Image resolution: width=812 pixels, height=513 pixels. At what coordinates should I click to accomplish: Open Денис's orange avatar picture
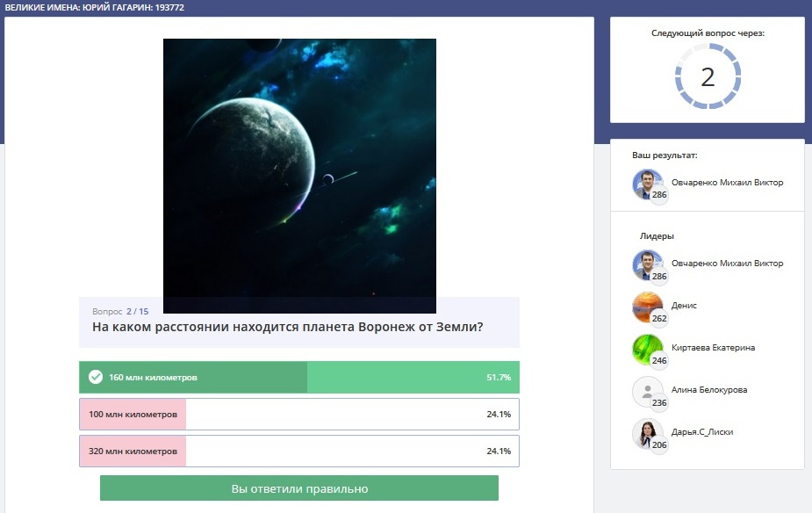click(647, 307)
